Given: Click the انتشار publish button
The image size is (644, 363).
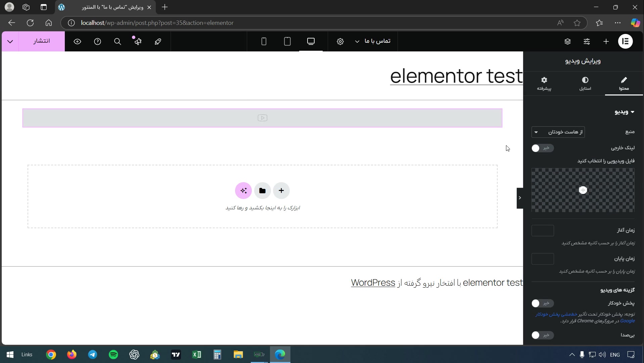Looking at the screenshot, I should tap(42, 41).
